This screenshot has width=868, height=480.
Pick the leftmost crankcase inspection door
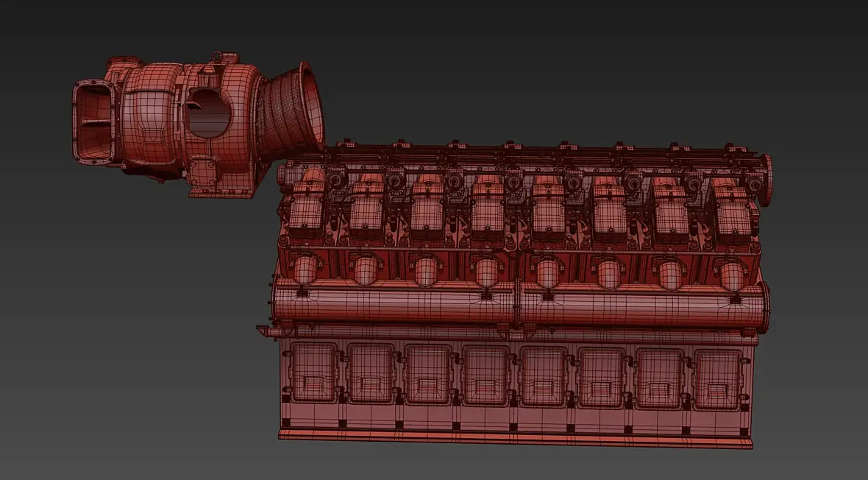tap(313, 372)
